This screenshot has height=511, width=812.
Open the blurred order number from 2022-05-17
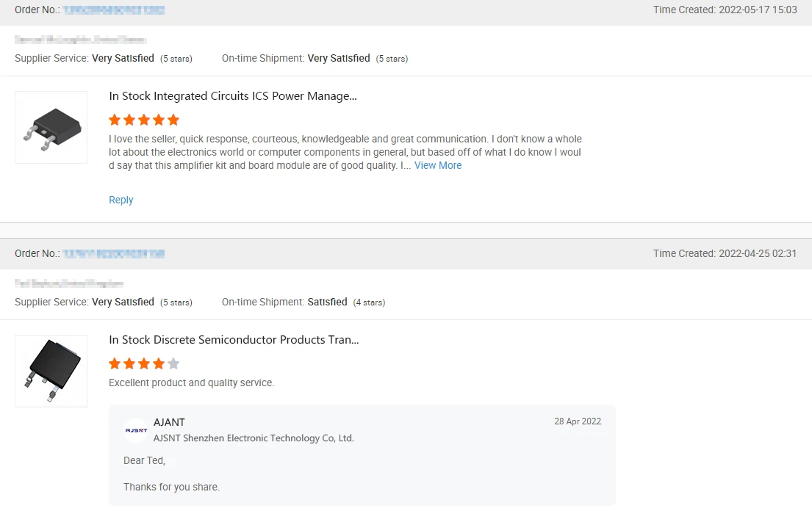[x=113, y=10]
